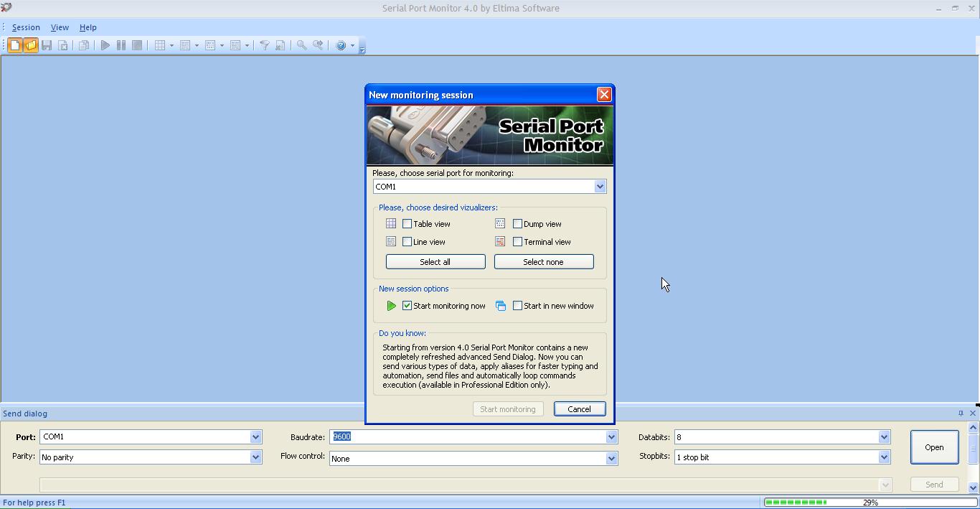The image size is (980, 509).
Task: Click the Cancel button
Action: pos(580,409)
